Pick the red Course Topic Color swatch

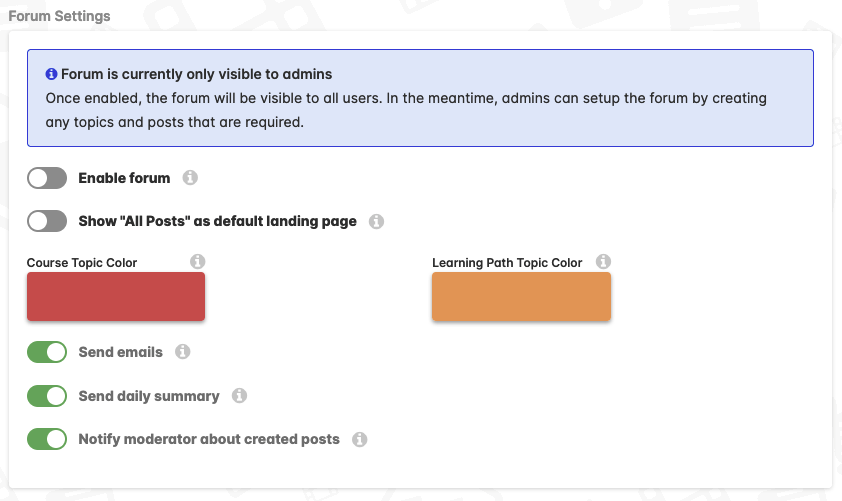[x=116, y=297]
